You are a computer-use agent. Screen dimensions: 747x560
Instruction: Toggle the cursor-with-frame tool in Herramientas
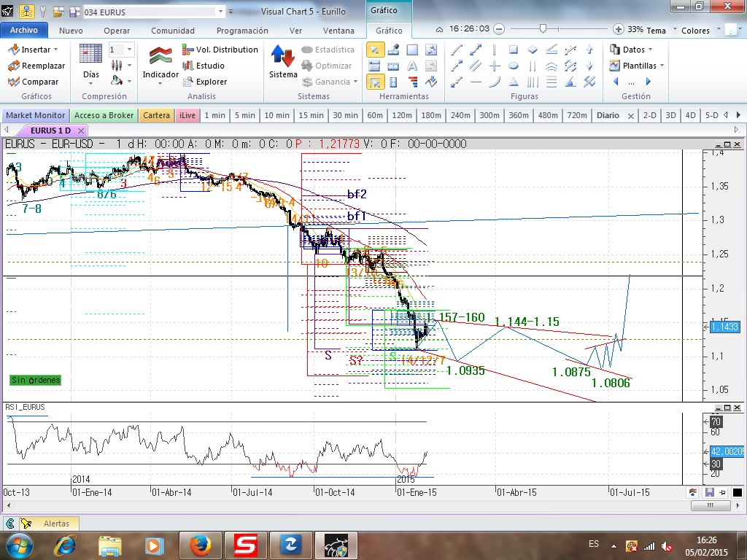(374, 82)
